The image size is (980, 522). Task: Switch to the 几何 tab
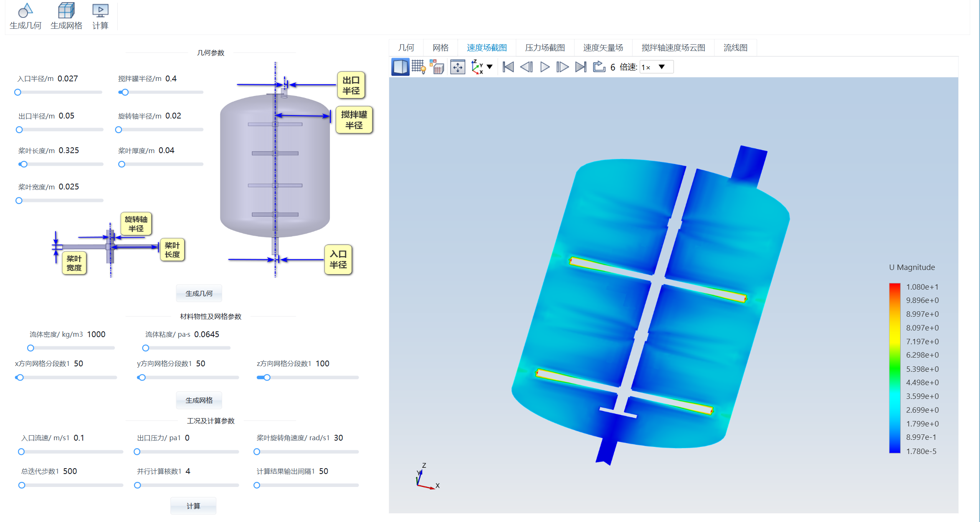(x=406, y=48)
